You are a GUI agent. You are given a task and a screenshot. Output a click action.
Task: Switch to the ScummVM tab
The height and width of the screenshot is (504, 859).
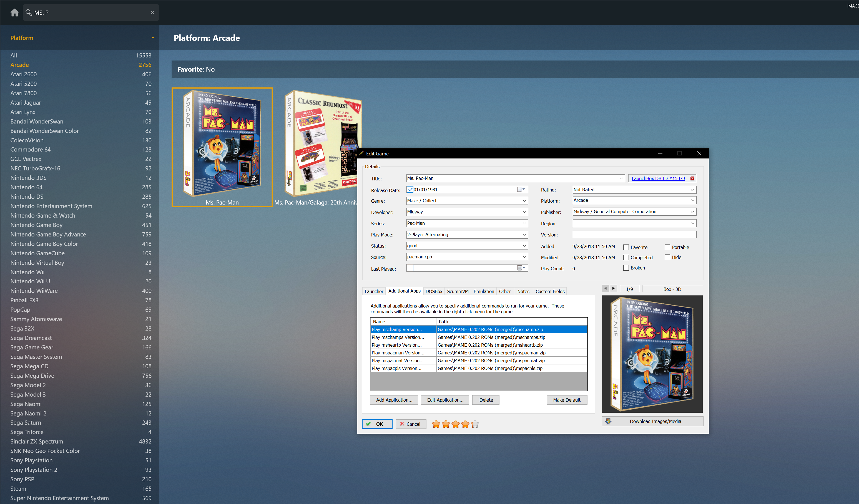(x=458, y=291)
